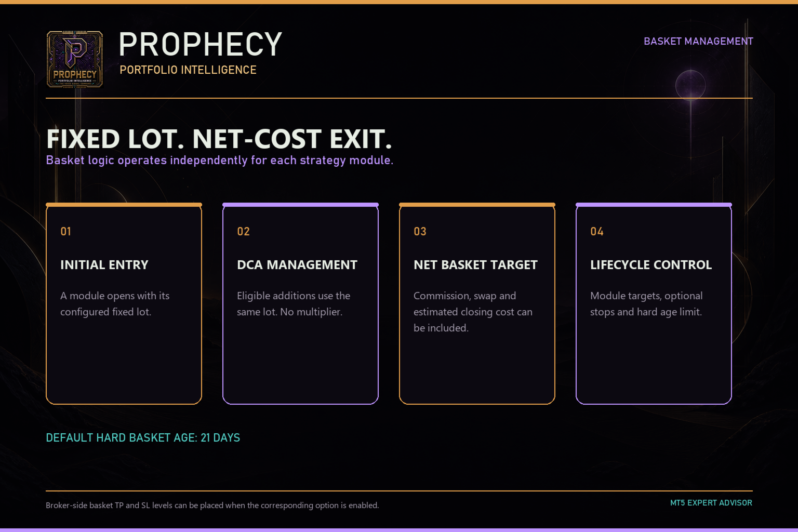Open the Initial Entry card heading
Screen dimensions: 798x532
tap(104, 264)
